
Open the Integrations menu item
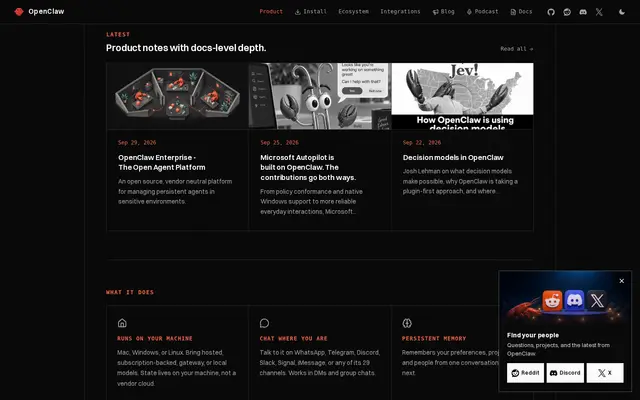pos(400,11)
